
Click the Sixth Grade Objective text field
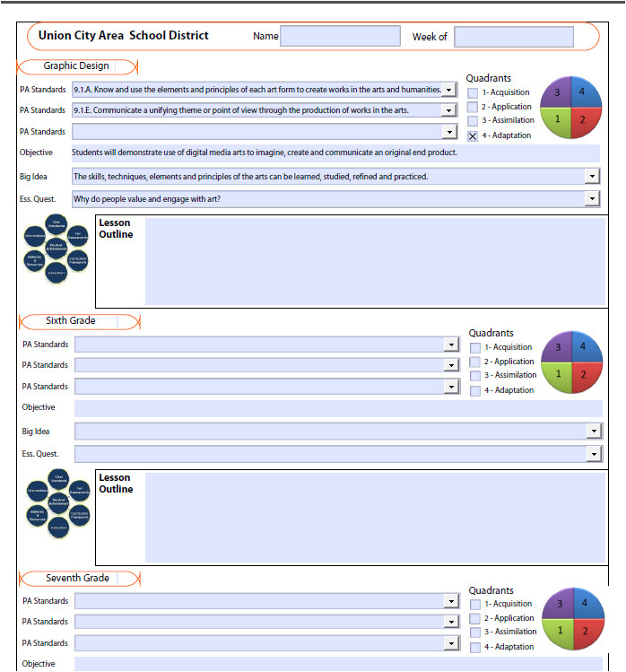[x=338, y=408]
